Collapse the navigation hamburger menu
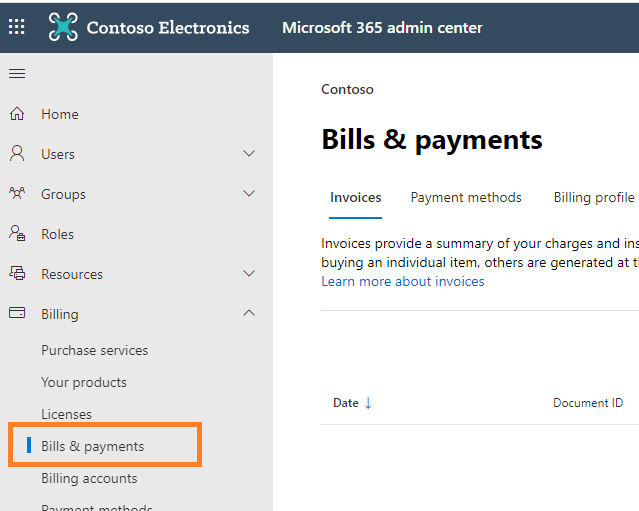Screen dimensions: 639x511 tap(17, 74)
